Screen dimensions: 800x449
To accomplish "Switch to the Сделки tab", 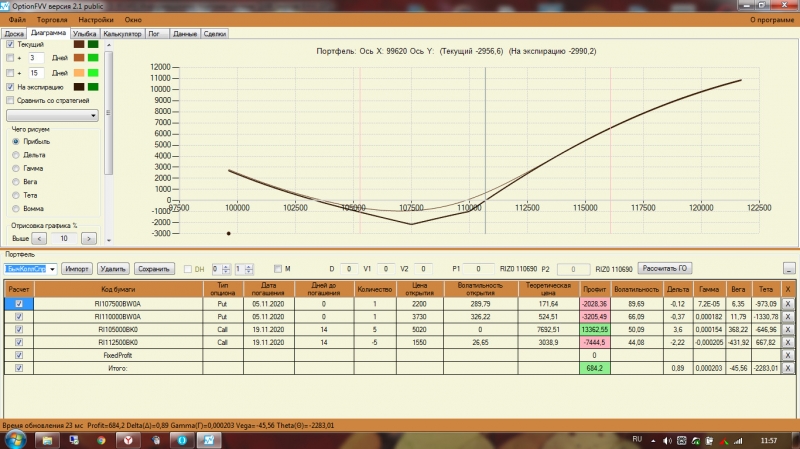I will [x=215, y=34].
